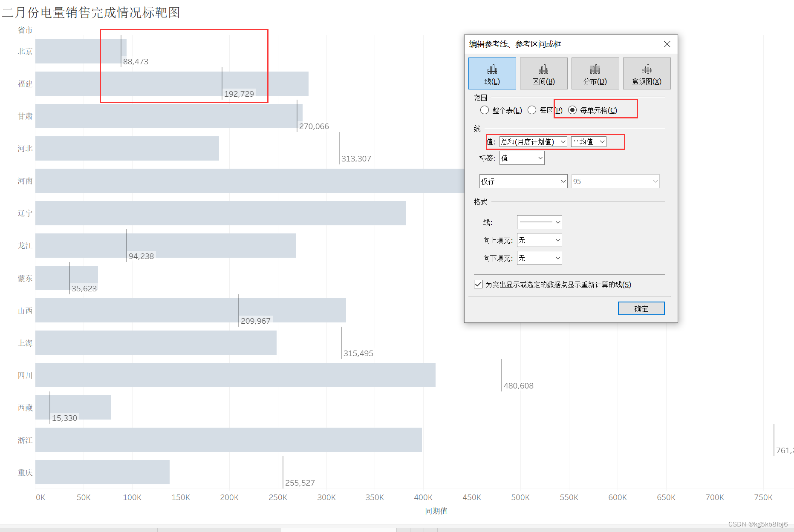Screen dimensions: 794x532
Task: Select the 区间(B) band type tab
Action: (x=544, y=74)
